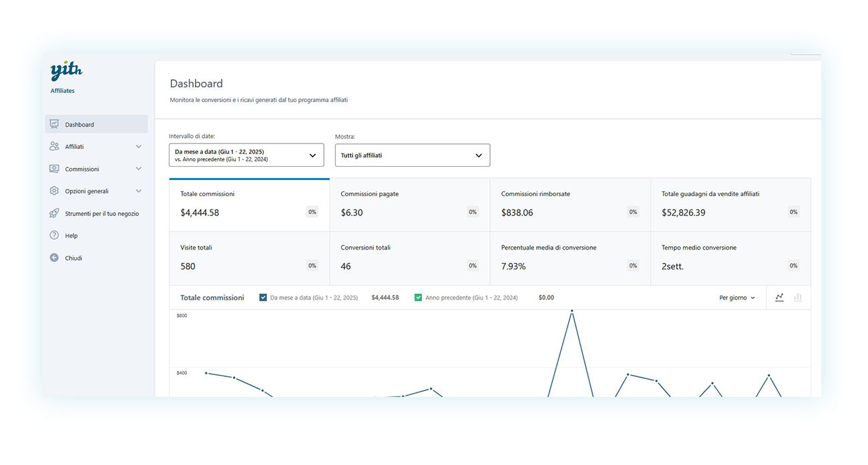Click the $4,444.58 total commissions value
Viewport: 868px width, 465px height.
click(x=200, y=213)
